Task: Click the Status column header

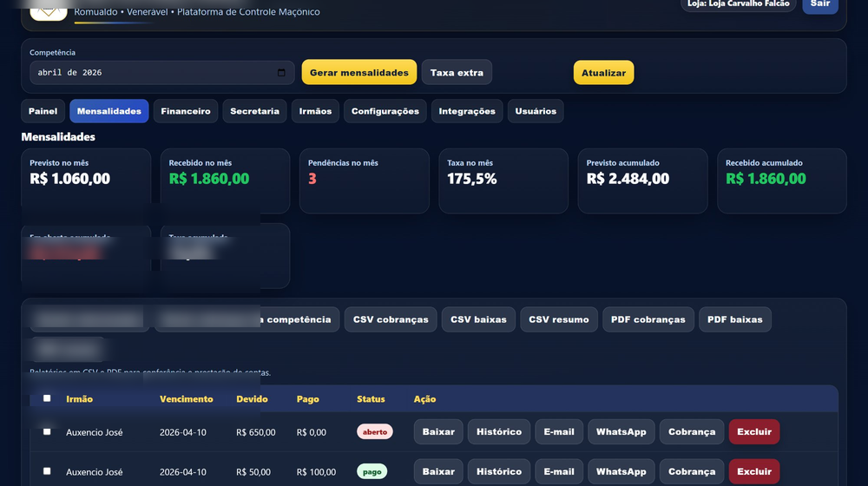Action: [371, 399]
